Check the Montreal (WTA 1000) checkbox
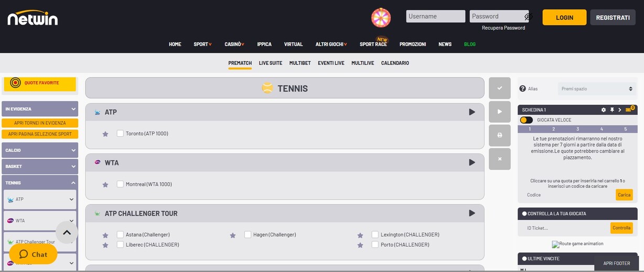644x272 pixels. click(x=120, y=184)
